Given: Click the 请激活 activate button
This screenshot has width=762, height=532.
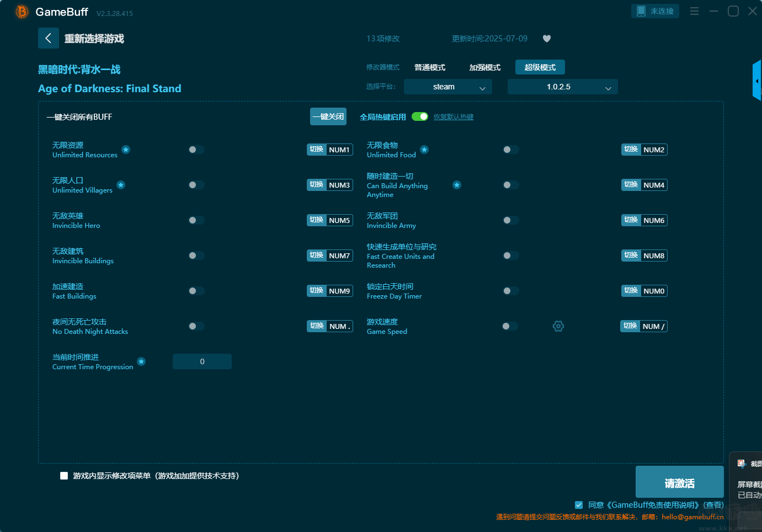Looking at the screenshot, I should 680,482.
